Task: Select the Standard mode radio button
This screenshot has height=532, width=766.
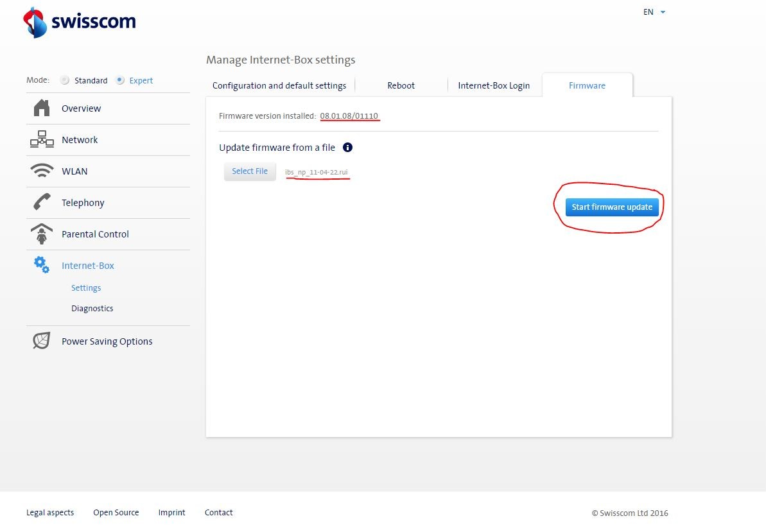Action: pos(64,80)
